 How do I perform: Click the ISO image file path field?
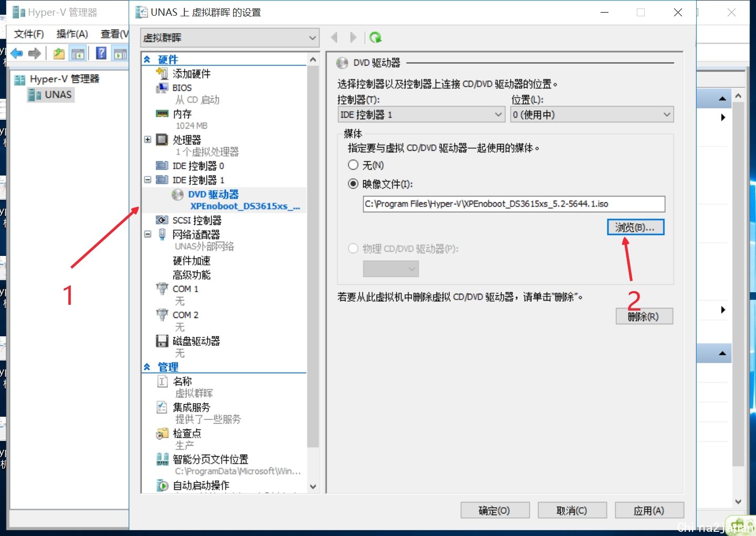(x=514, y=204)
